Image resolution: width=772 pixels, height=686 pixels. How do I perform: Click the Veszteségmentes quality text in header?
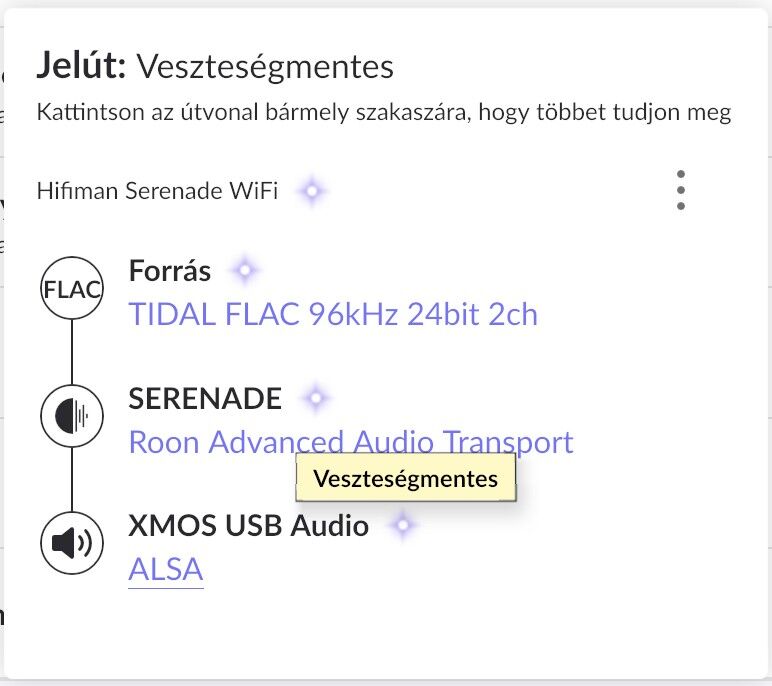tap(265, 66)
